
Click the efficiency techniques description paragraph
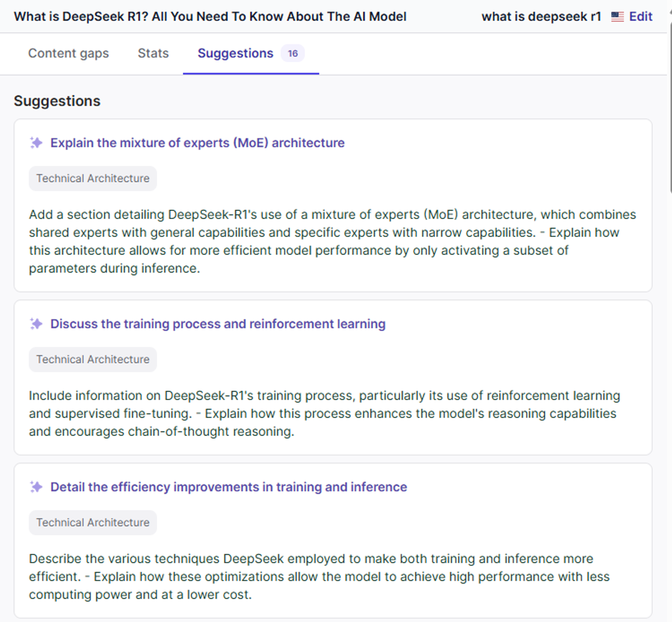click(319, 576)
